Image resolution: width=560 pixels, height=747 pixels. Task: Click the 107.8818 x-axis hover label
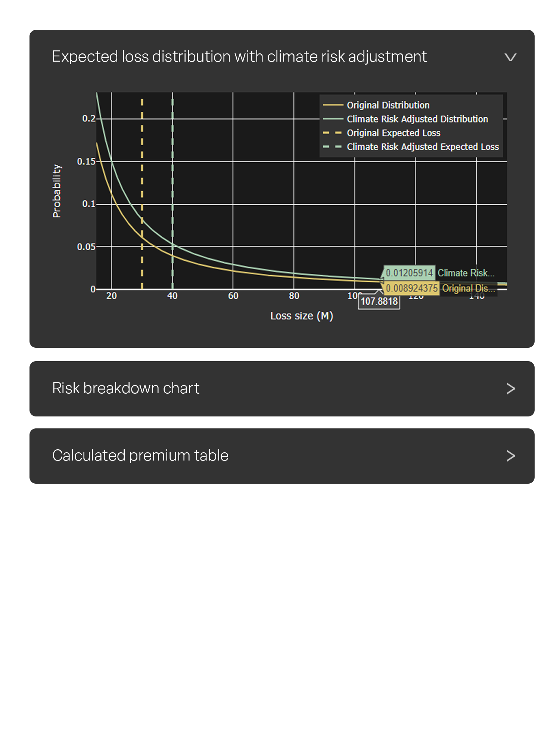tap(379, 301)
